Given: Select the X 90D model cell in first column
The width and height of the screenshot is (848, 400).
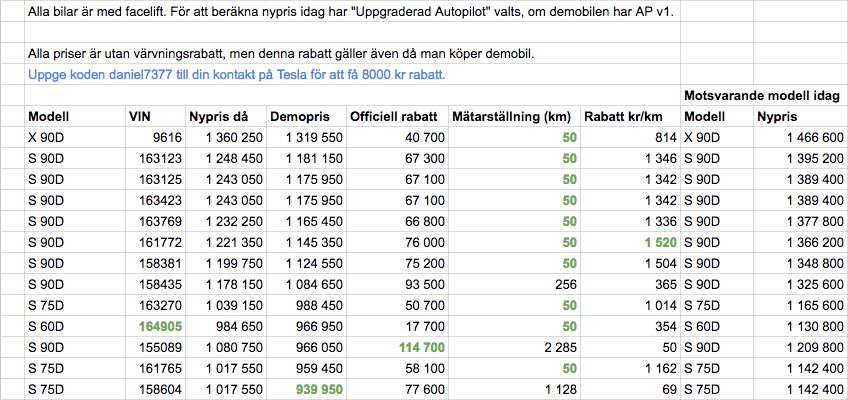Looking at the screenshot, I should [75, 138].
